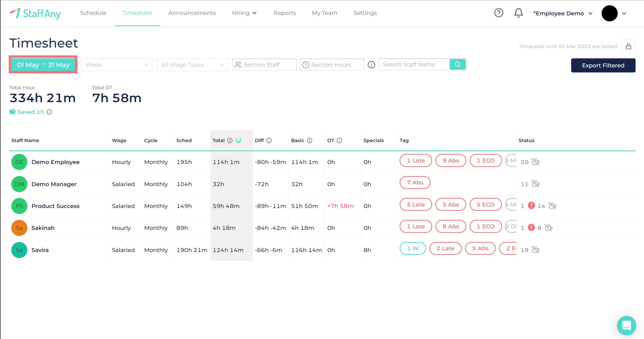Switch to the Schedule tab
Screen dimensions: 644x339
[x=93, y=13]
